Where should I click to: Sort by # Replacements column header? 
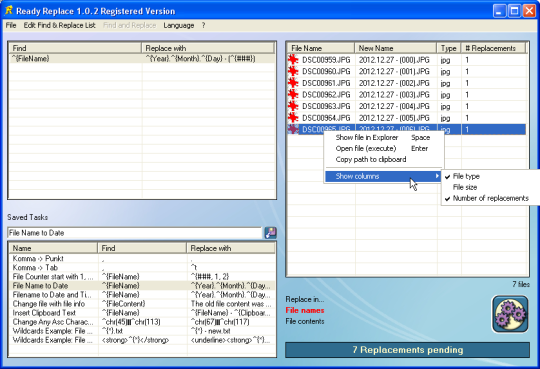click(494, 48)
